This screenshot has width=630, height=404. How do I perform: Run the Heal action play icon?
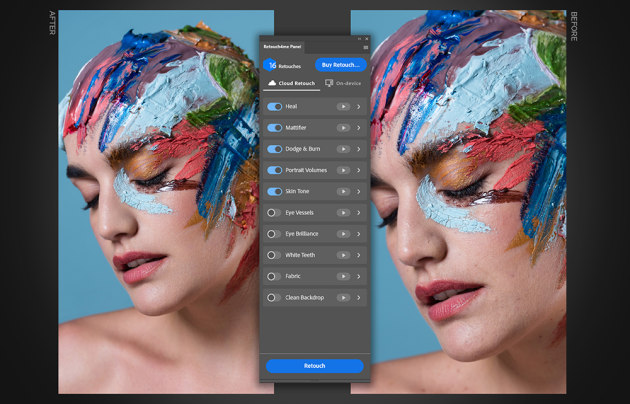coord(343,106)
